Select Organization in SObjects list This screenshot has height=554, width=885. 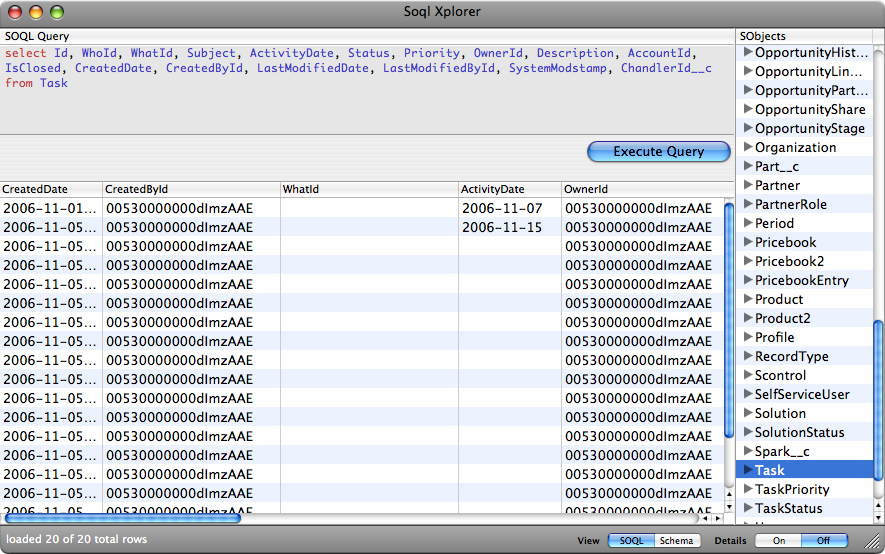[805, 147]
